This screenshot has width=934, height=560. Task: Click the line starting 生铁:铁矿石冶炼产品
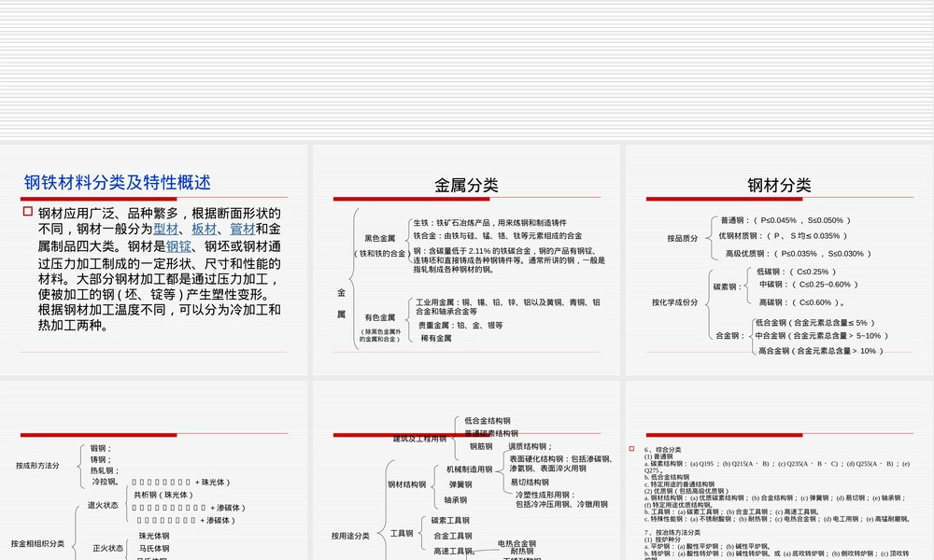tap(489, 222)
